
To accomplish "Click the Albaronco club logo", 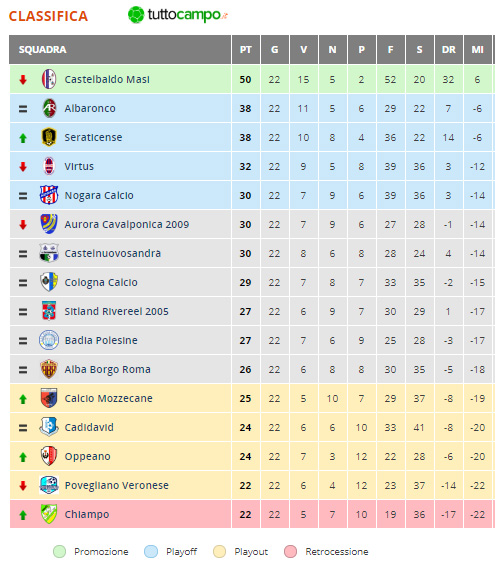I will click(49, 108).
